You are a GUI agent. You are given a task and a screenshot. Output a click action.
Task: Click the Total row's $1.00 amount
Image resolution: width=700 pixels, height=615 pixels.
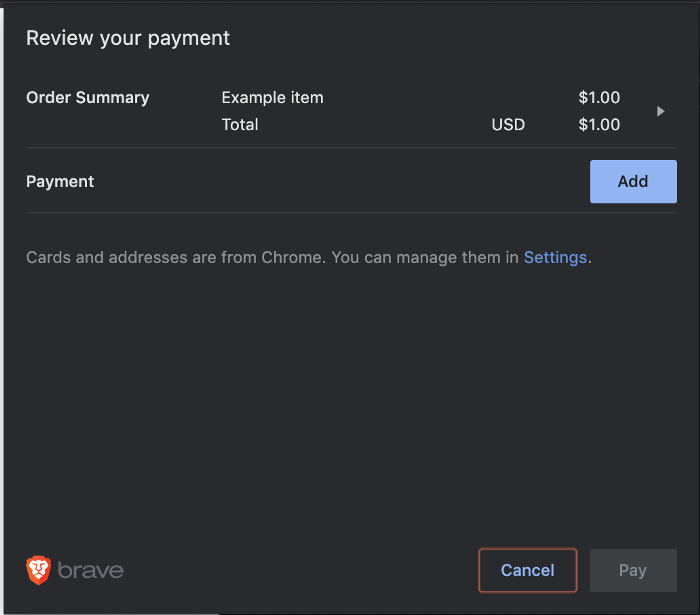(x=599, y=125)
